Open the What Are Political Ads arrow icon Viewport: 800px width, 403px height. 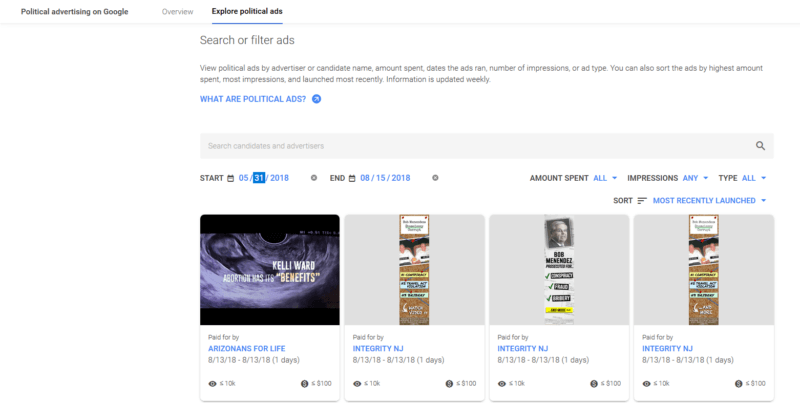(x=316, y=99)
